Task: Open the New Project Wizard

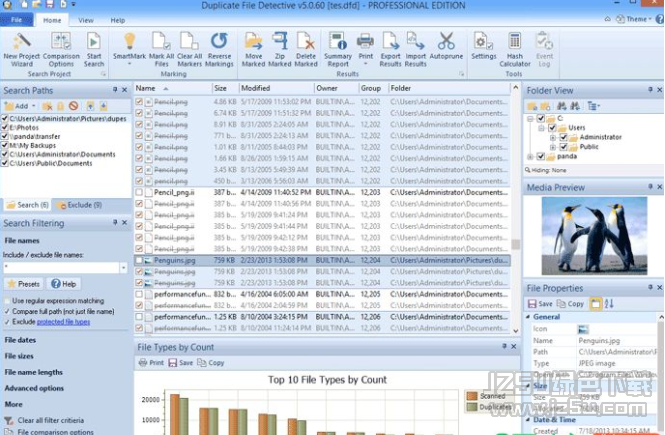Action: pos(21,50)
